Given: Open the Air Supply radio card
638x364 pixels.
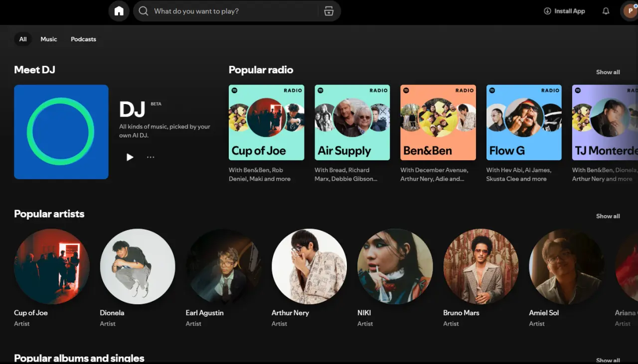Looking at the screenshot, I should [x=352, y=122].
